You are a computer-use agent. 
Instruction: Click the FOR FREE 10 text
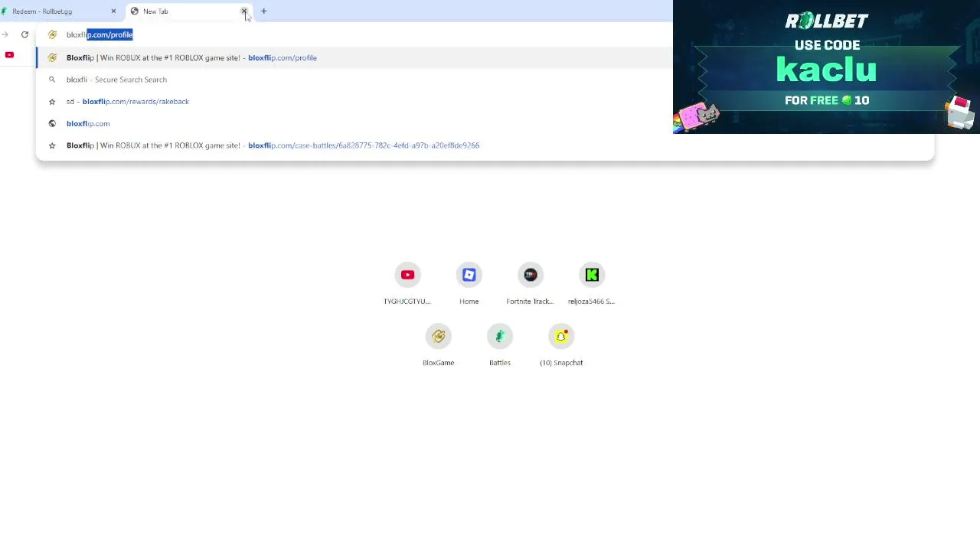(x=827, y=100)
